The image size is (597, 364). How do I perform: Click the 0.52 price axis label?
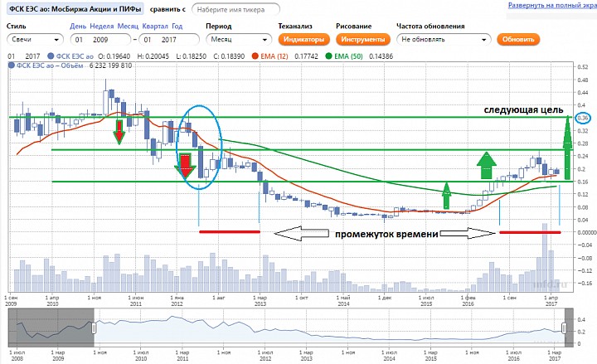point(583,67)
